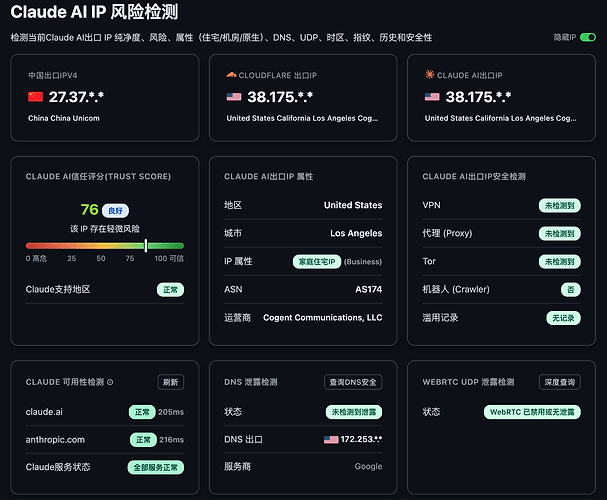Click the 正常 badge in claude.ai row

[142, 412]
